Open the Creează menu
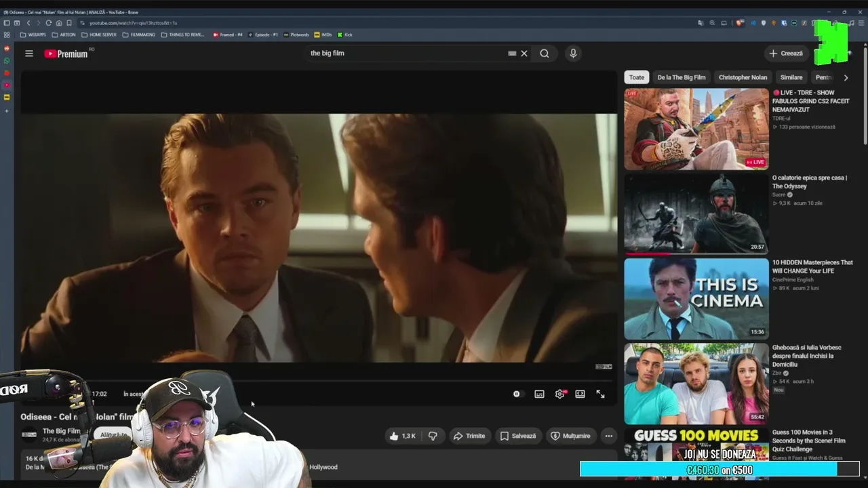This screenshot has width=868, height=488. [786, 54]
